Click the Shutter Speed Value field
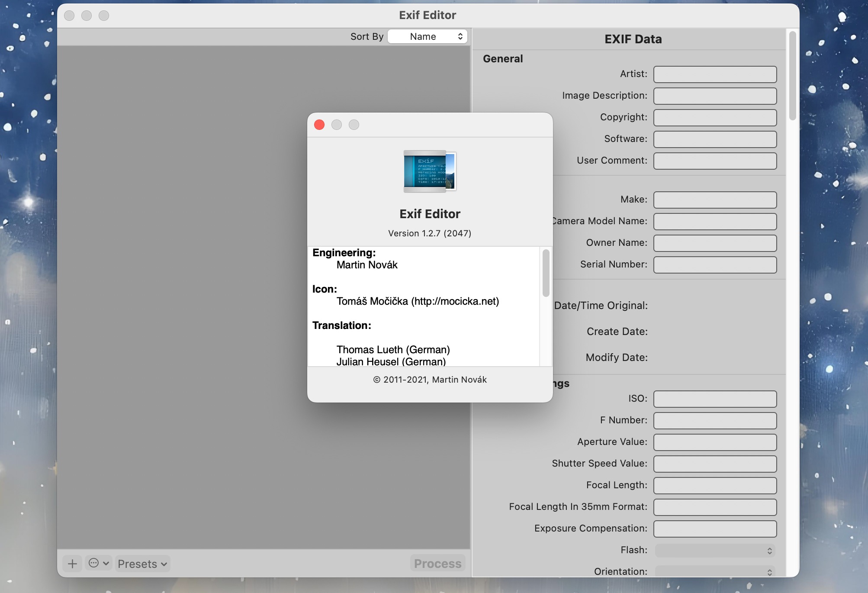Image resolution: width=868 pixels, height=593 pixels. 715,464
